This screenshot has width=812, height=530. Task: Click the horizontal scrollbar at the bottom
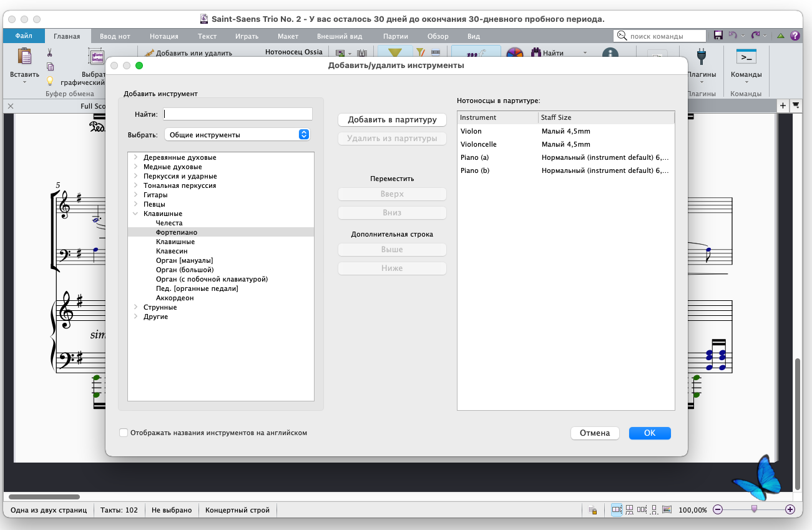click(44, 497)
